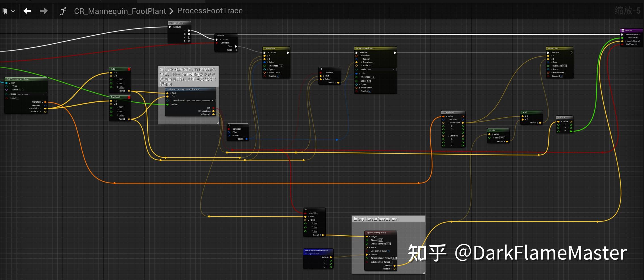Click the back navigation arrow
Image resolution: width=644 pixels, height=280 pixels.
tap(27, 11)
